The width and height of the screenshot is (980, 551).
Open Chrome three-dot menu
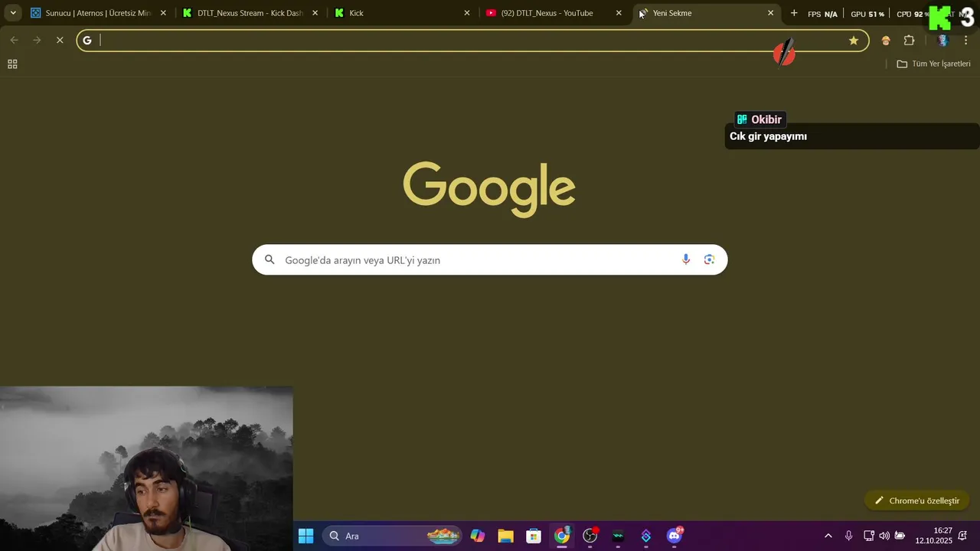pyautogui.click(x=966, y=41)
